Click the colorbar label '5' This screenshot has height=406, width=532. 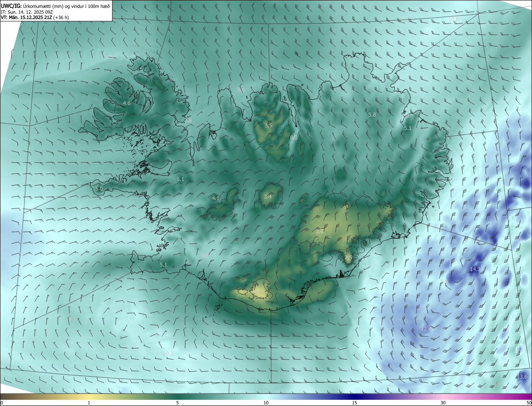click(x=177, y=403)
